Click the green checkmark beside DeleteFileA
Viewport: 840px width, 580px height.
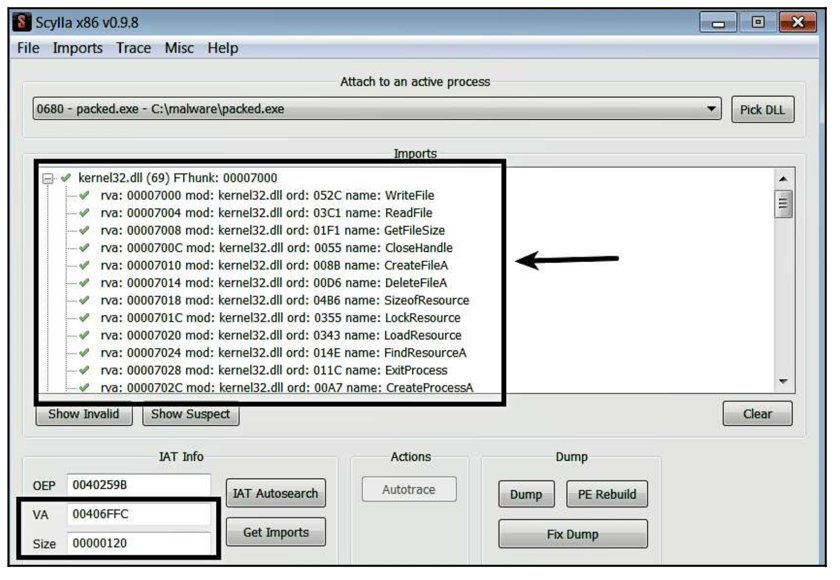[x=84, y=282]
